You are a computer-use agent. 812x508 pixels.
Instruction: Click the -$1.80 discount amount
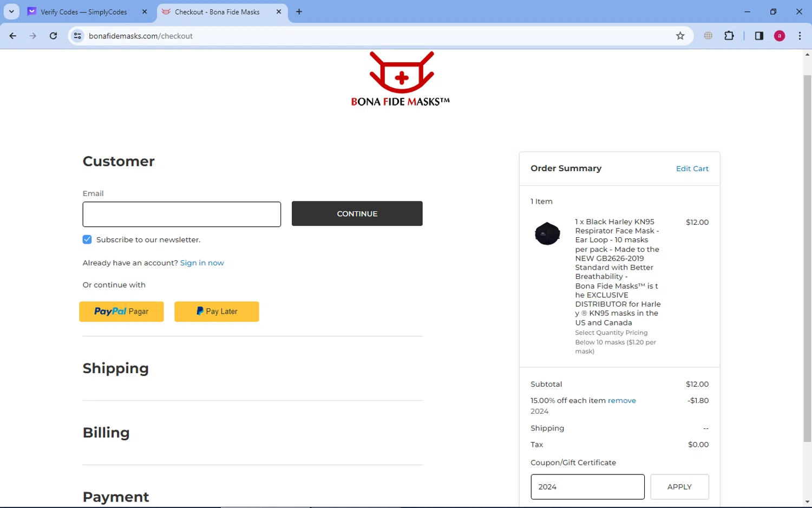[x=698, y=400]
